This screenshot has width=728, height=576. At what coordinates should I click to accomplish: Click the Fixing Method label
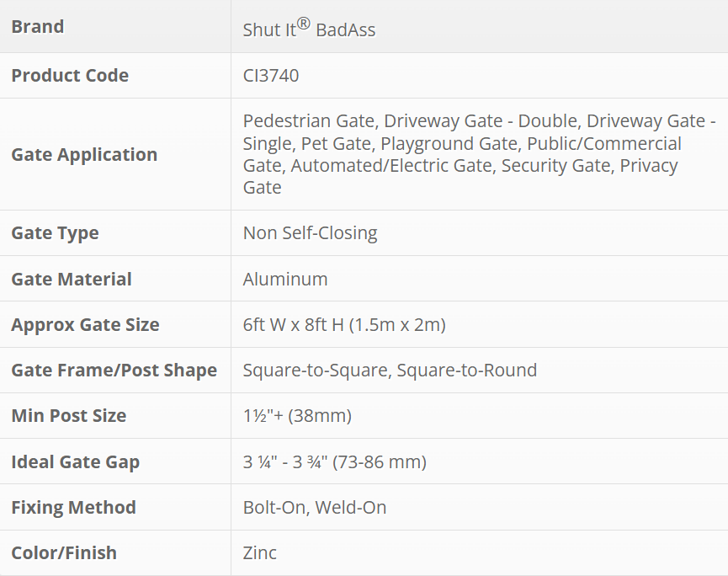pos(73,508)
